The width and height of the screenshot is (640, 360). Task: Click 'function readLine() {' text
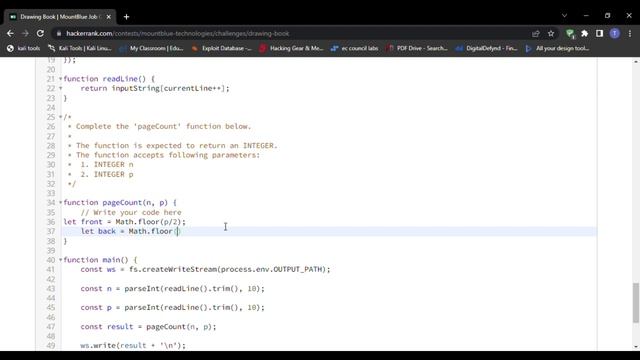click(109, 79)
